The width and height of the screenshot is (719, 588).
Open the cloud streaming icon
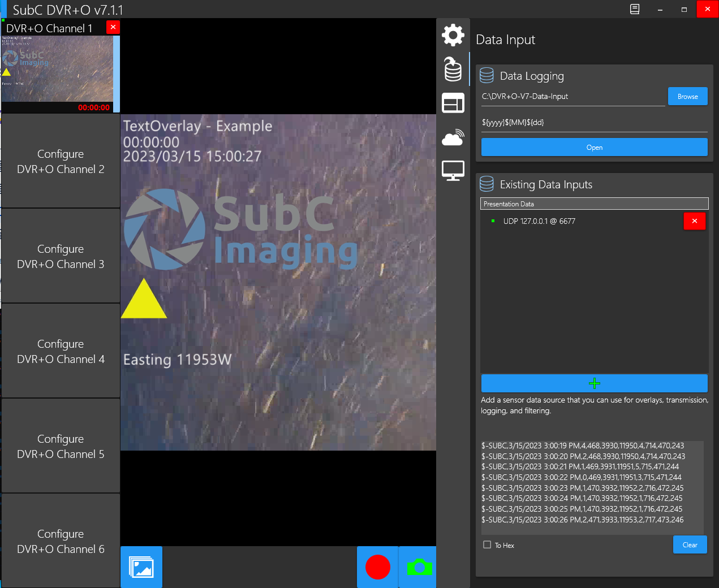tap(453, 137)
